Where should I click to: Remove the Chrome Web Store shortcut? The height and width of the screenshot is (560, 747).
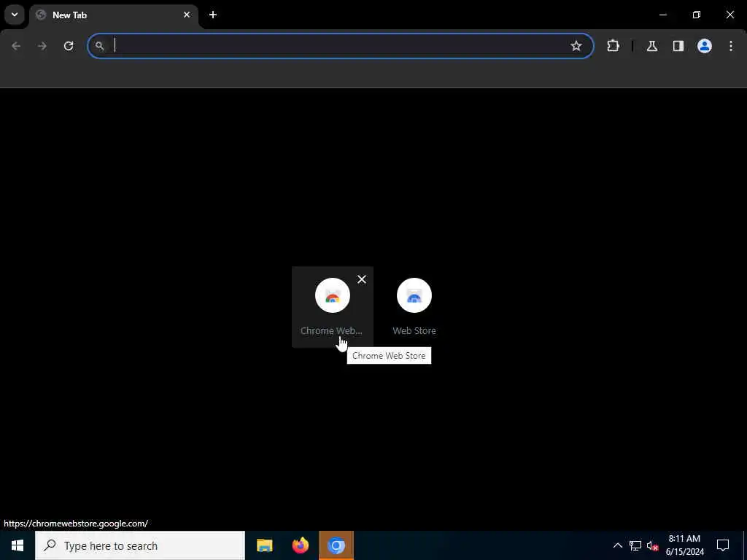tap(362, 279)
